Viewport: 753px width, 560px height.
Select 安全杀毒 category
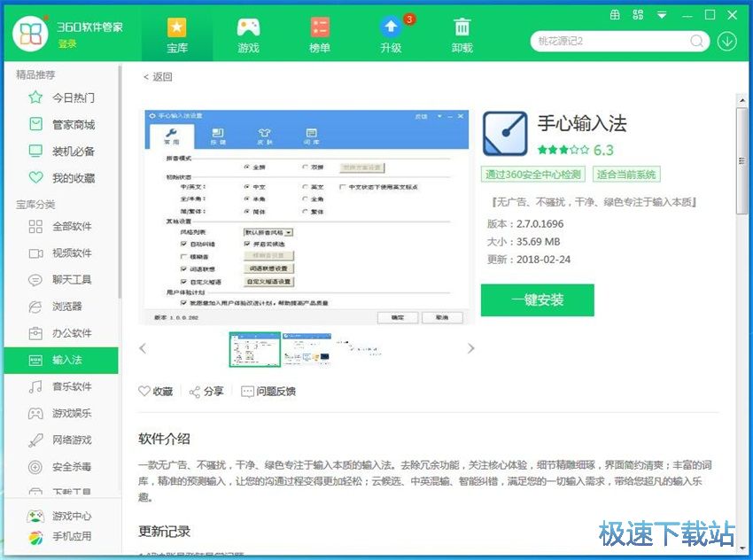(x=61, y=466)
